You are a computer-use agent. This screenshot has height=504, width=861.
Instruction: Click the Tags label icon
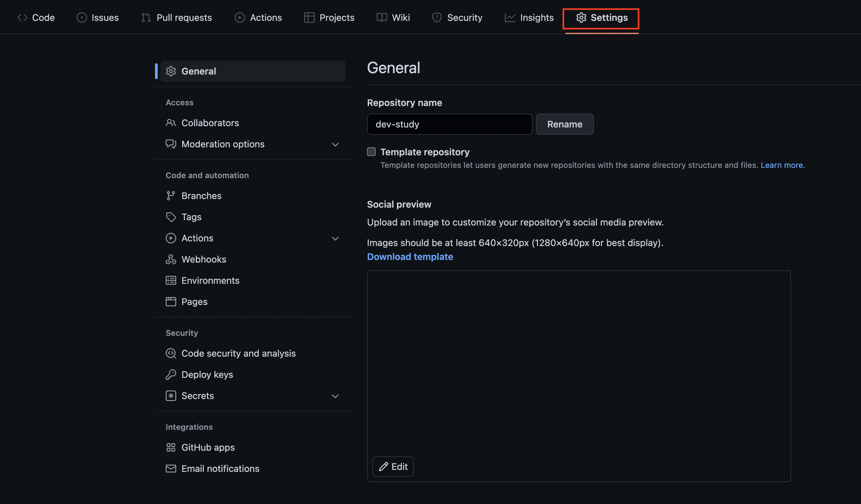(171, 217)
